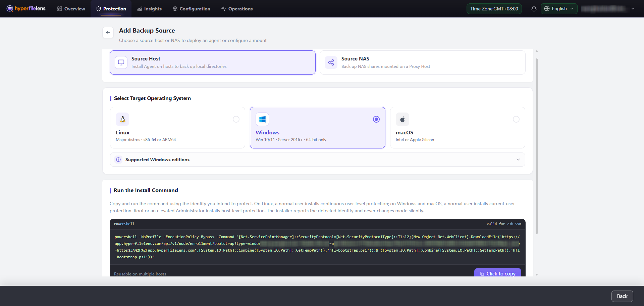The height and width of the screenshot is (306, 644).
Task: Select the Linux radio button
Action: pyautogui.click(x=236, y=119)
